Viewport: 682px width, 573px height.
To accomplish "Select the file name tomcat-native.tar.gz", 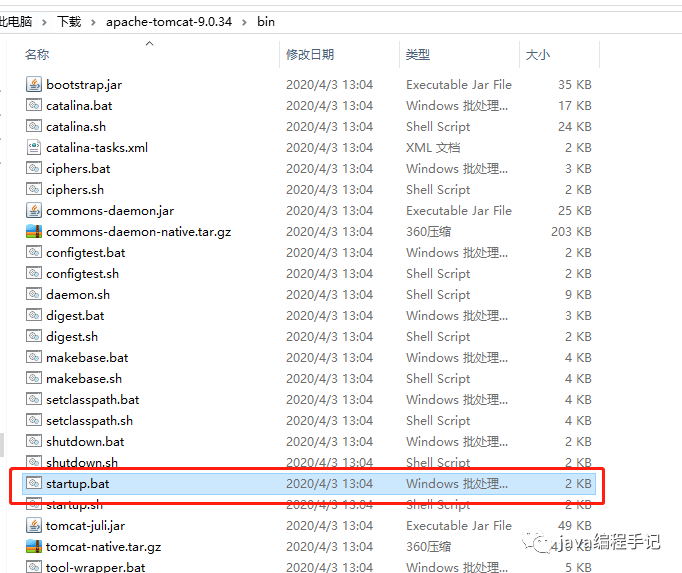I will tap(104, 546).
